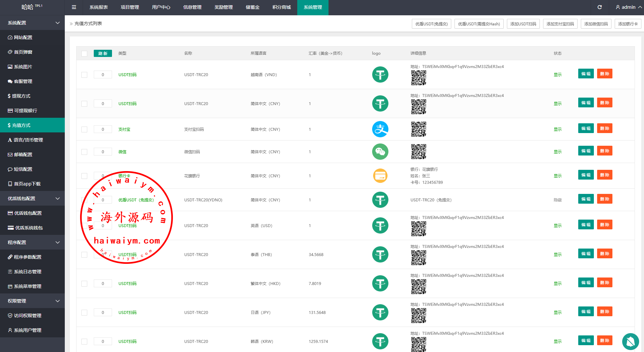Screen dimensions: 644x352
Task: Tick the checkbox for 支付宝 row
Action: tap(84, 129)
